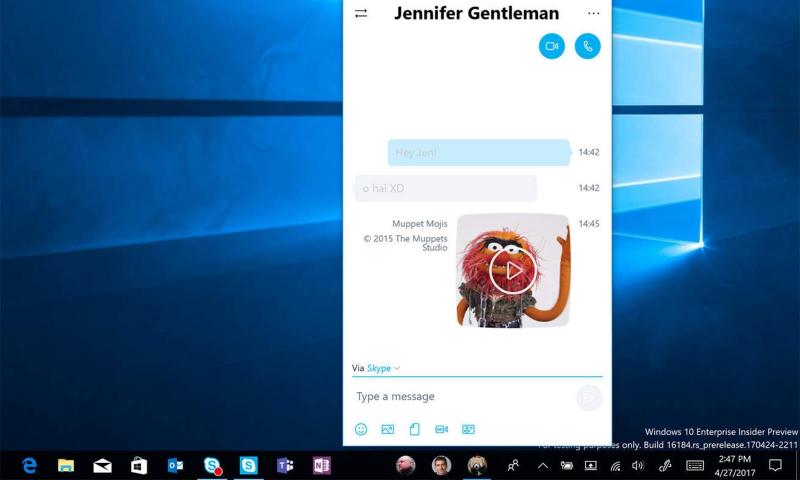The height and width of the screenshot is (480, 800).
Task: Open File Explorer from the taskbar
Action: (x=66, y=465)
